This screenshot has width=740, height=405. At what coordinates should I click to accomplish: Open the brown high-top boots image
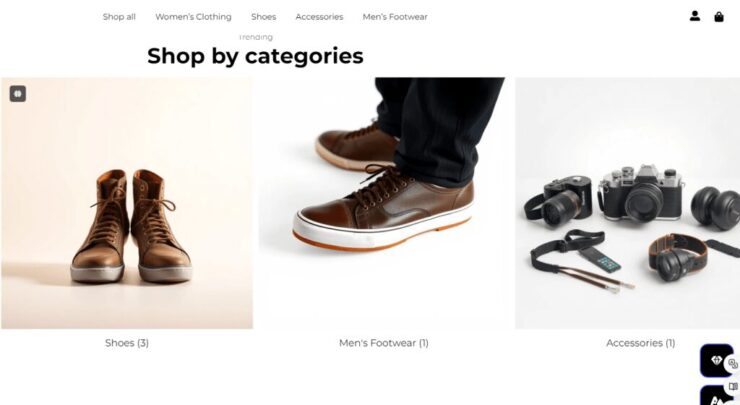coord(127,203)
